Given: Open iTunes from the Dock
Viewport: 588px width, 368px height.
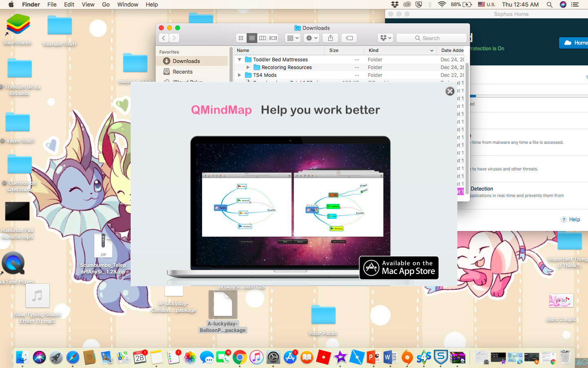Looking at the screenshot, I should point(256,357).
